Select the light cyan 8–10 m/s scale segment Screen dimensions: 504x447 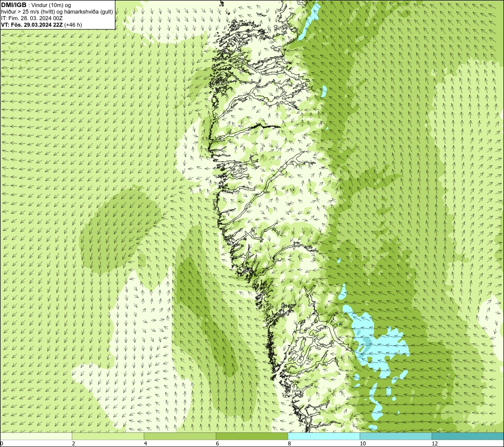coord(324,436)
